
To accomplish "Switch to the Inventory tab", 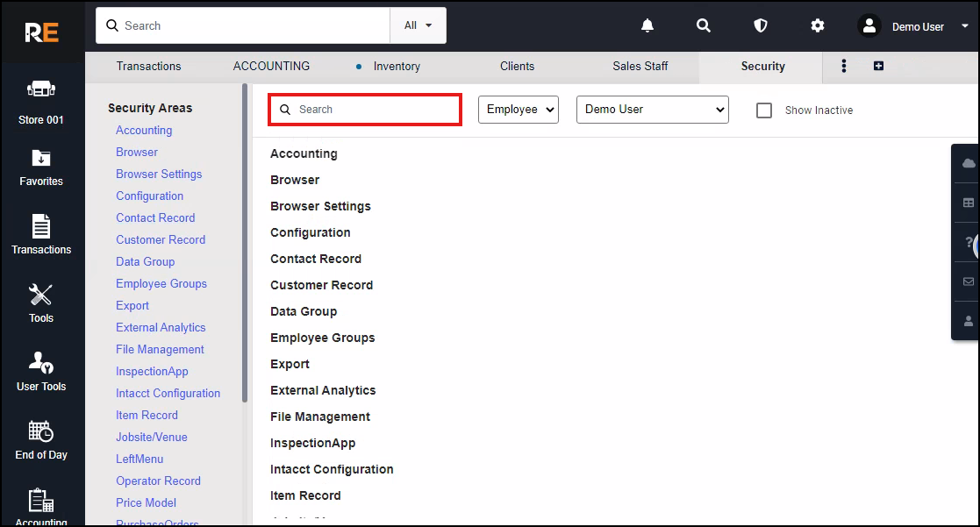I will pyautogui.click(x=396, y=67).
